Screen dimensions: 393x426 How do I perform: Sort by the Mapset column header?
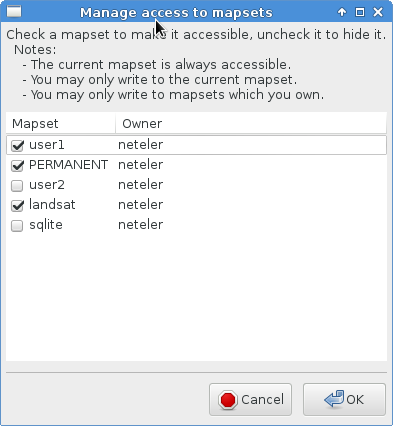(61, 124)
